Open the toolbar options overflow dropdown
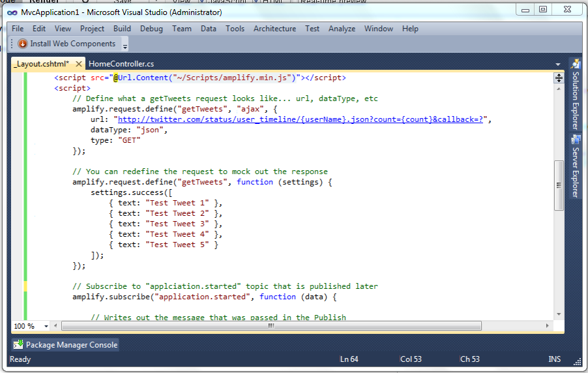588x373 pixels. pyautogui.click(x=125, y=46)
